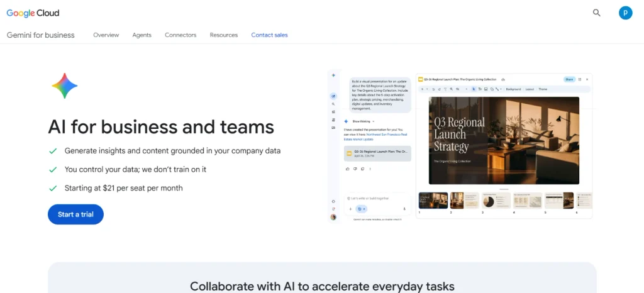This screenshot has height=293, width=644.
Task: Click the plus icon in the prompt box
Action: point(350,209)
